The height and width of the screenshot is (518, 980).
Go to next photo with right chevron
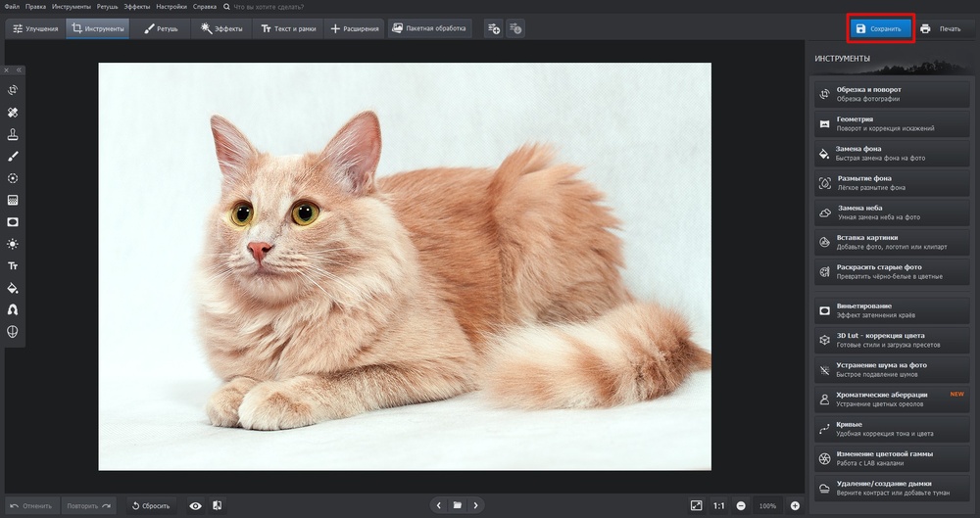click(x=476, y=505)
